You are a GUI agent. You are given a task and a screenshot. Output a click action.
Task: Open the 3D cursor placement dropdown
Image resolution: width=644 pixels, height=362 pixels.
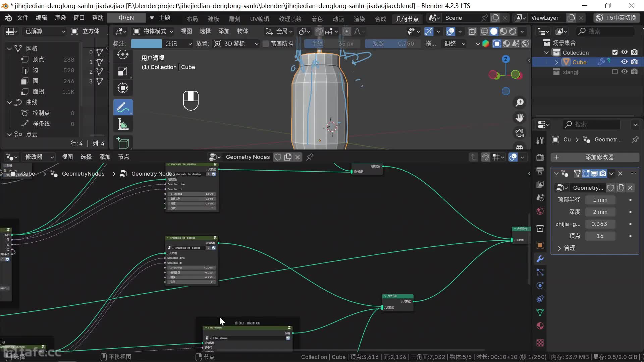[x=236, y=44]
